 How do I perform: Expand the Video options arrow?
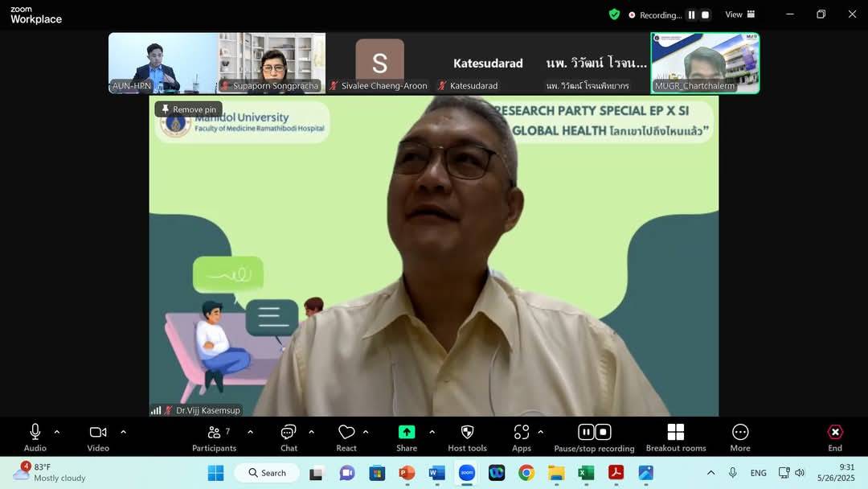tap(123, 432)
